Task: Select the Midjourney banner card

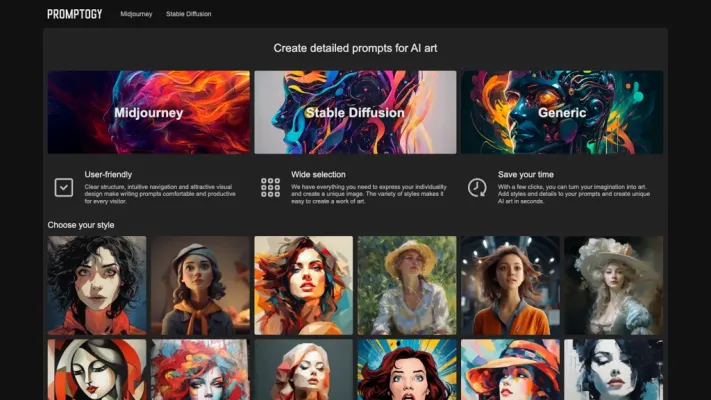Action: tap(149, 112)
